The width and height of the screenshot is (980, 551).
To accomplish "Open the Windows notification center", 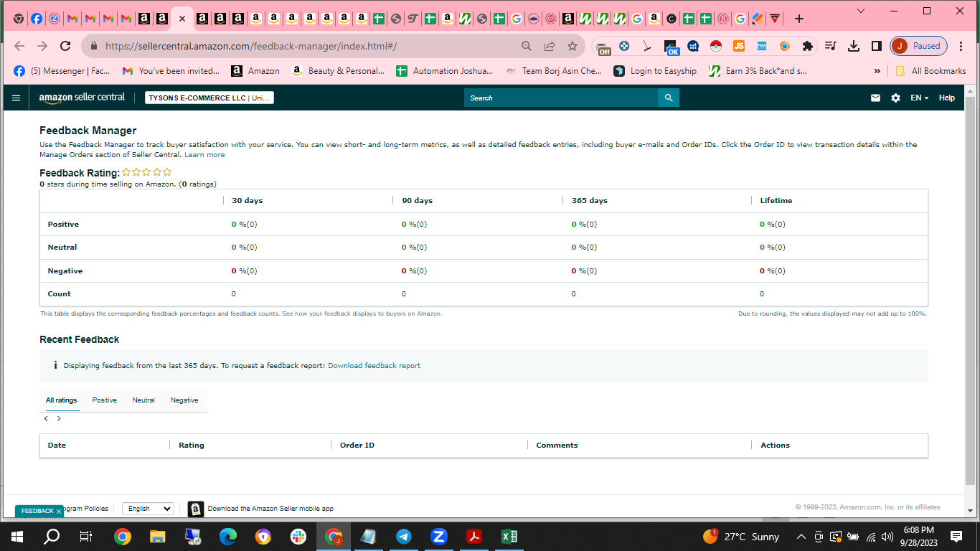I will pos(956,536).
